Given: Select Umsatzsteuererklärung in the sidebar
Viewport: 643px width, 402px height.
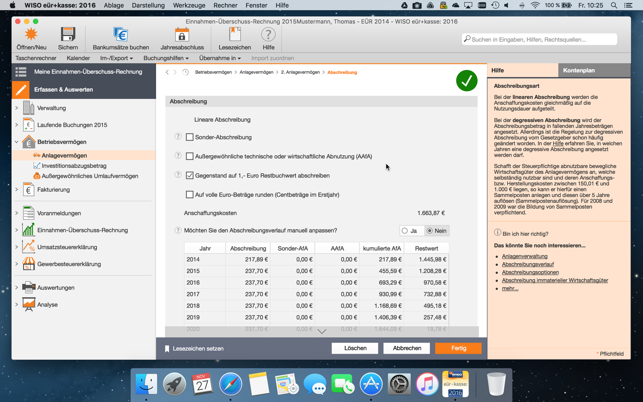Looking at the screenshot, I should 67,247.
